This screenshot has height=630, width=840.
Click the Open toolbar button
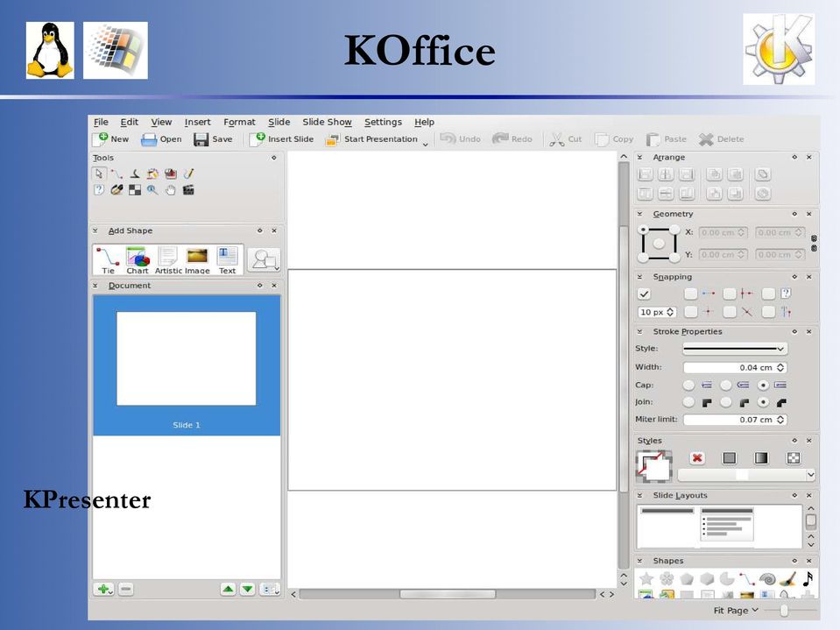click(160, 139)
